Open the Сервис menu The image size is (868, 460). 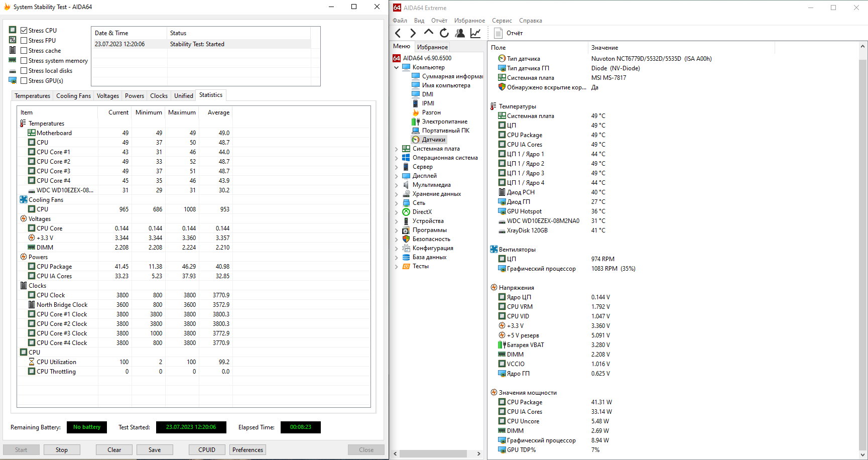pyautogui.click(x=502, y=21)
